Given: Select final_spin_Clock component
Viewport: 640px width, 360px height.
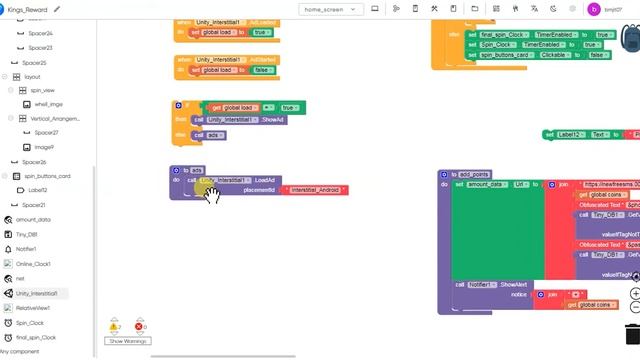Looking at the screenshot, I should click(36, 338).
